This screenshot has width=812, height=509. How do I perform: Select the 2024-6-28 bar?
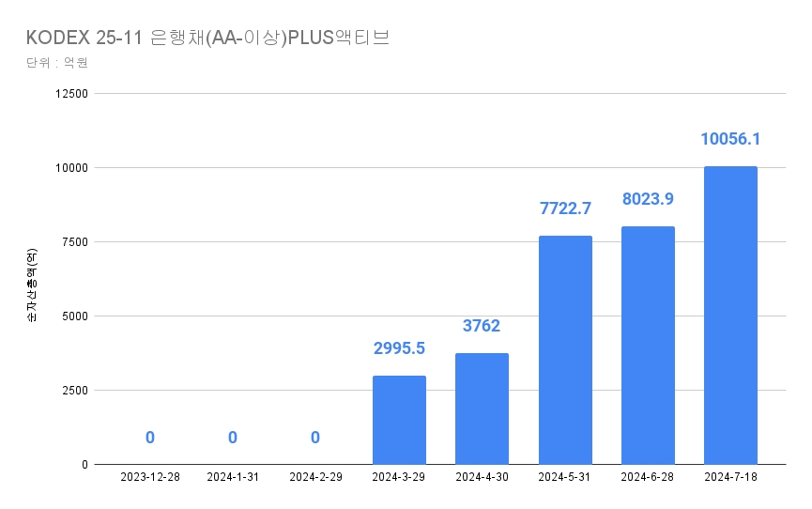648,346
